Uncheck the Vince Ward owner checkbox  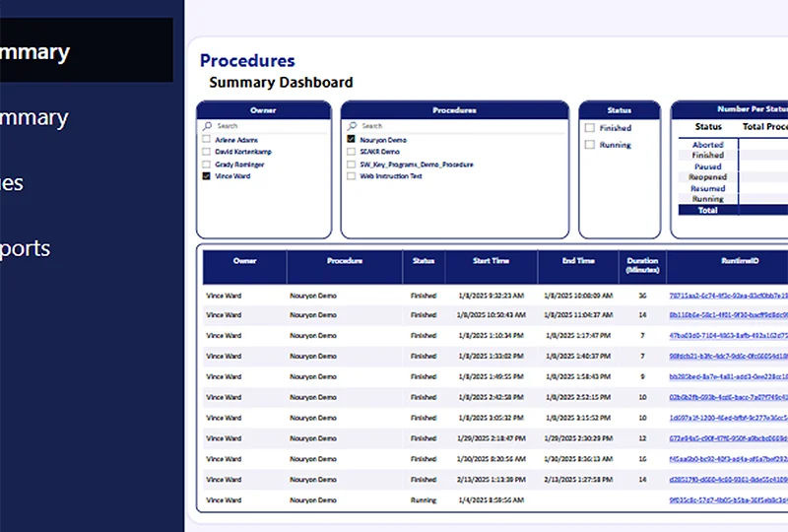coord(206,176)
